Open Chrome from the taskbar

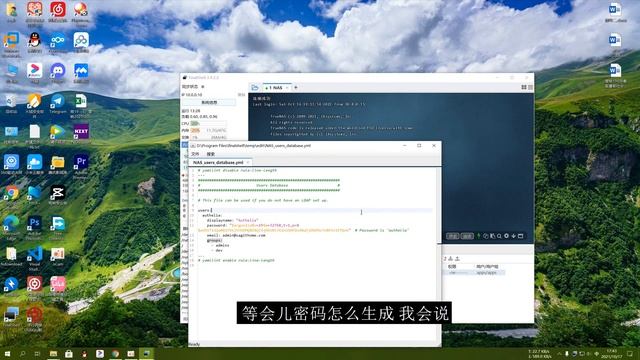point(115,353)
